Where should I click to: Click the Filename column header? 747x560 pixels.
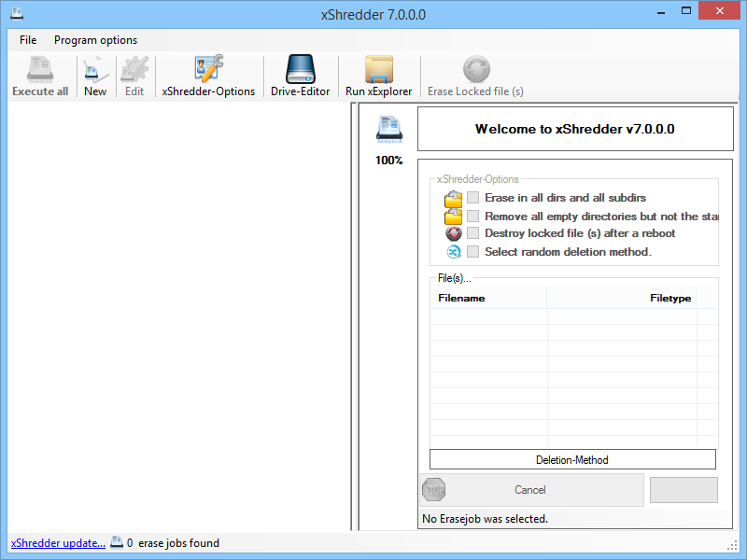tap(489, 298)
